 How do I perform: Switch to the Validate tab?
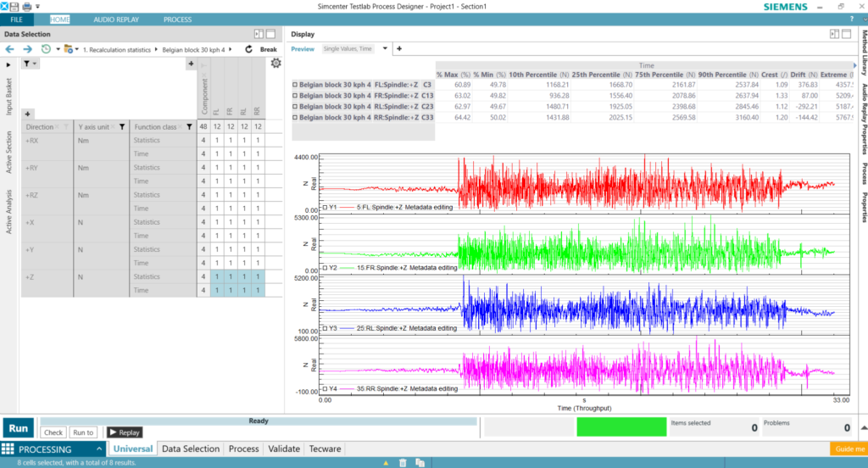(284, 448)
